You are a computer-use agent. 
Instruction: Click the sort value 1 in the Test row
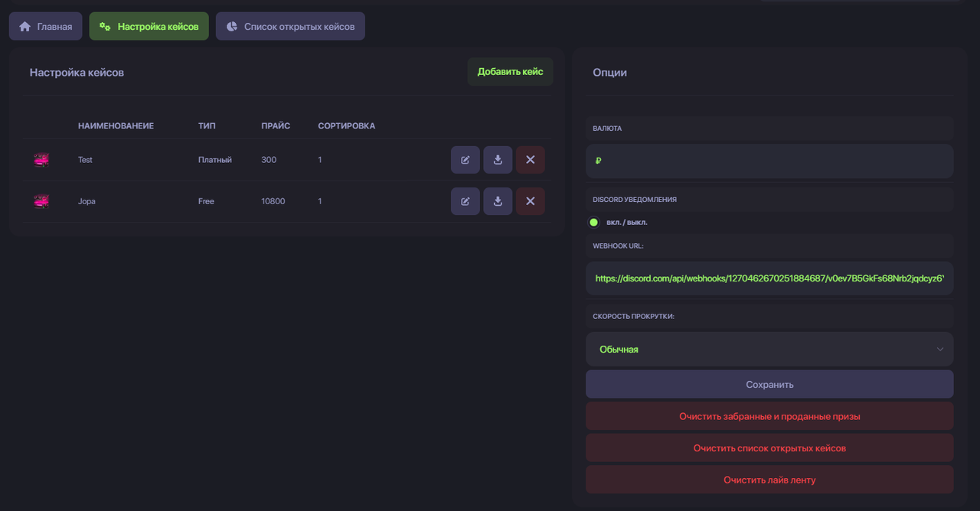[x=320, y=160]
